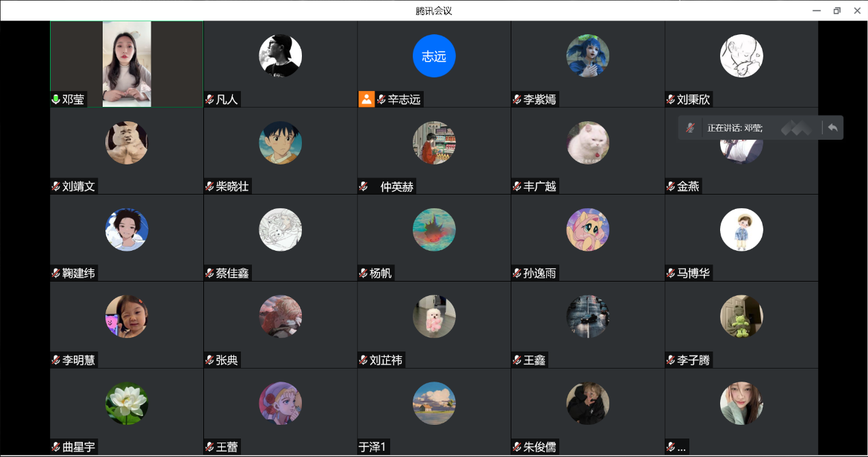The height and width of the screenshot is (457, 868).
Task: Click the orange host icon beside 辛志远
Action: (366, 99)
